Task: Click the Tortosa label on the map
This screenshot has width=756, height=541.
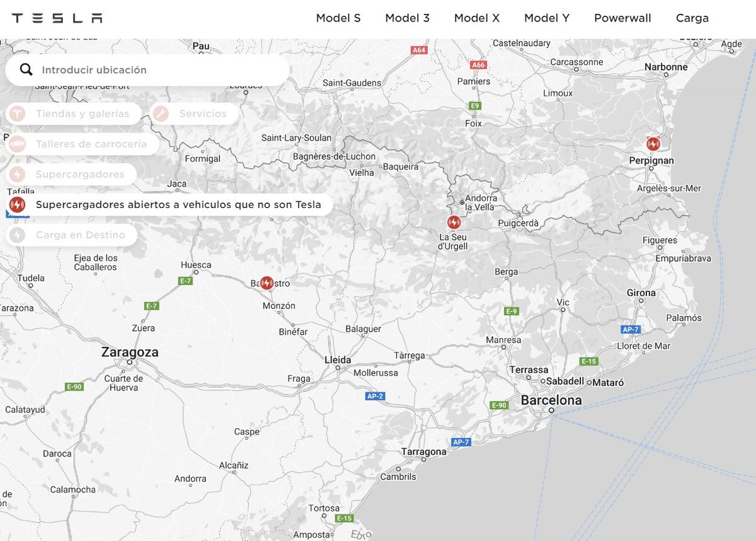Action: click(324, 508)
